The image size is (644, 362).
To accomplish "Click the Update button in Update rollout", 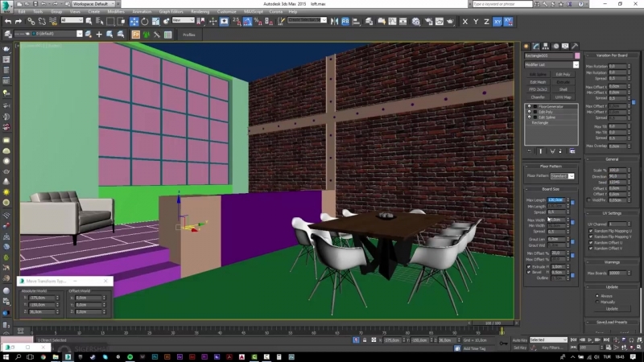I will (612, 309).
